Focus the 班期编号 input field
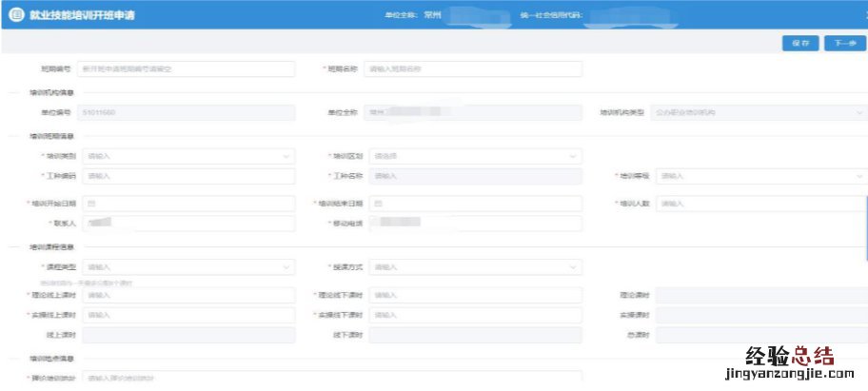868x391 pixels. coord(187,68)
